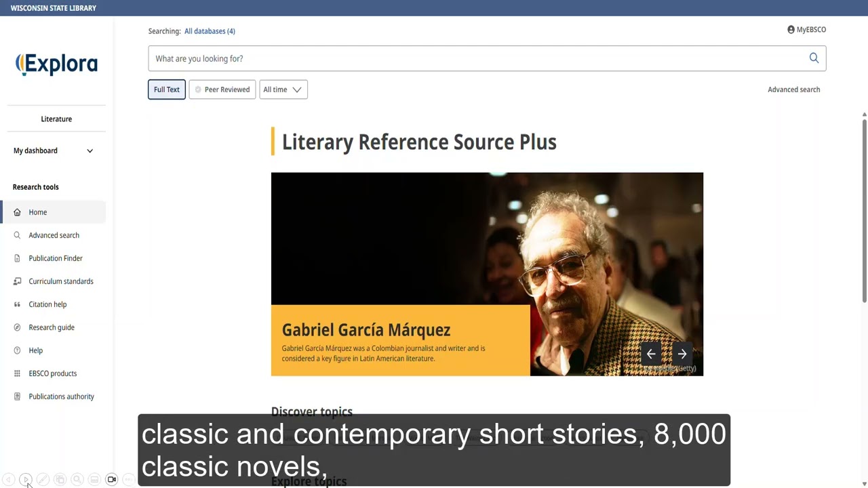868x488 pixels.
Task: Expand the My dashboard section
Action: point(54,150)
